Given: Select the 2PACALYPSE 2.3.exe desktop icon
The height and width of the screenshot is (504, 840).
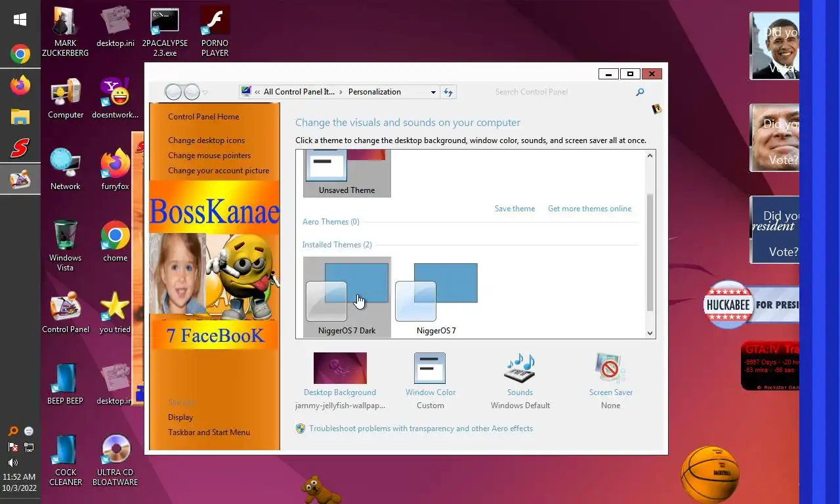Looking at the screenshot, I should coord(165,31).
